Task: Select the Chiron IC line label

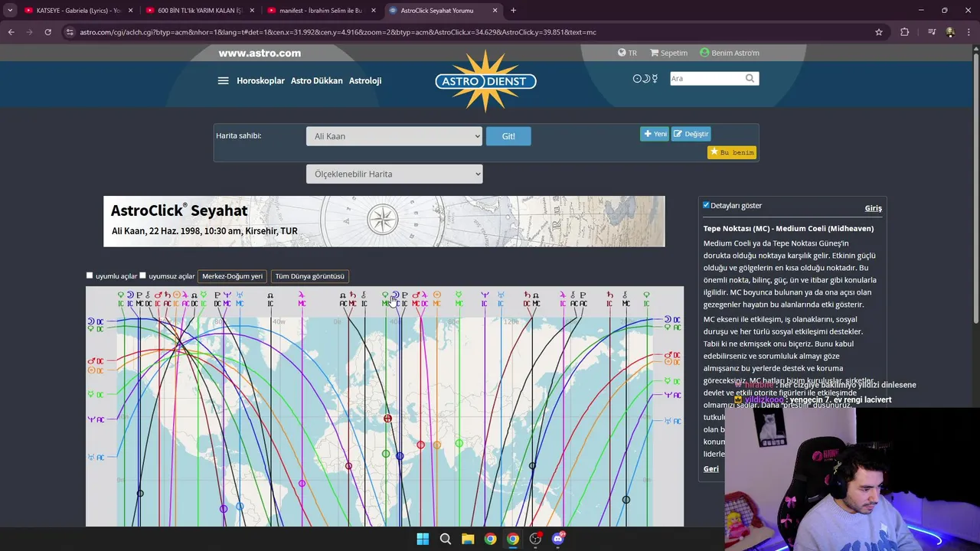Action: [364, 299]
